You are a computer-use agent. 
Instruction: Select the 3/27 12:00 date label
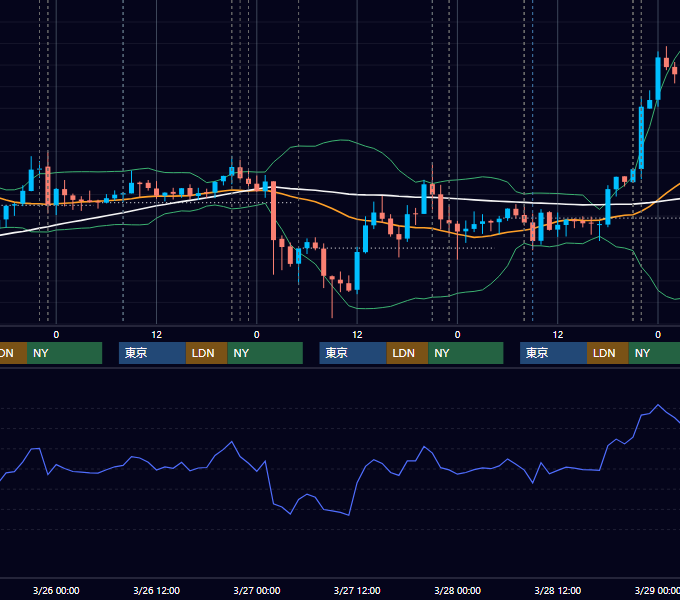click(357, 590)
